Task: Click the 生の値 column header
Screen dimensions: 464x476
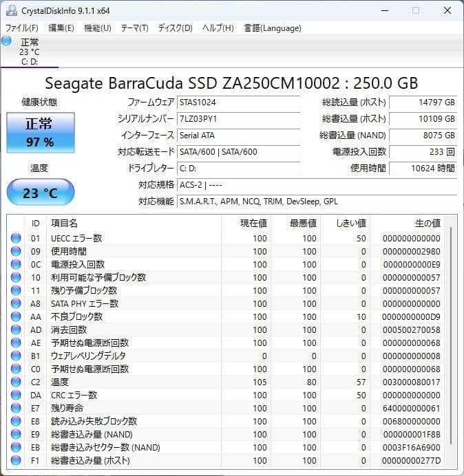Action: pyautogui.click(x=407, y=224)
